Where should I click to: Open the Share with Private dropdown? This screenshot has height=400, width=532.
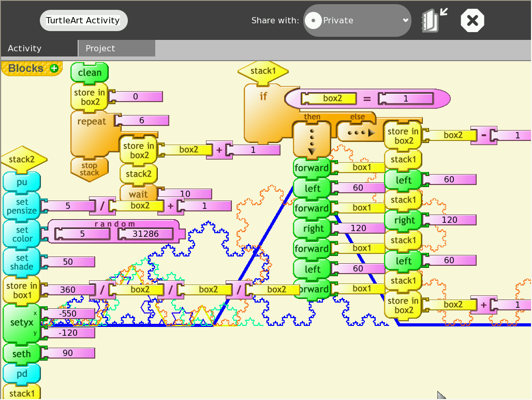(357, 21)
